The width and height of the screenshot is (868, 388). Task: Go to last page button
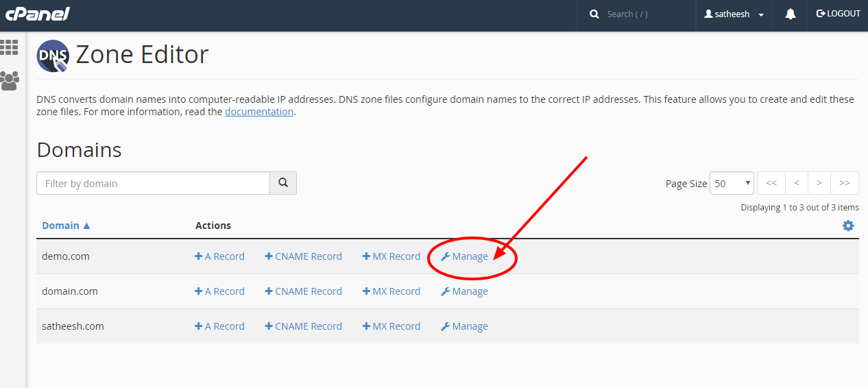coord(845,183)
